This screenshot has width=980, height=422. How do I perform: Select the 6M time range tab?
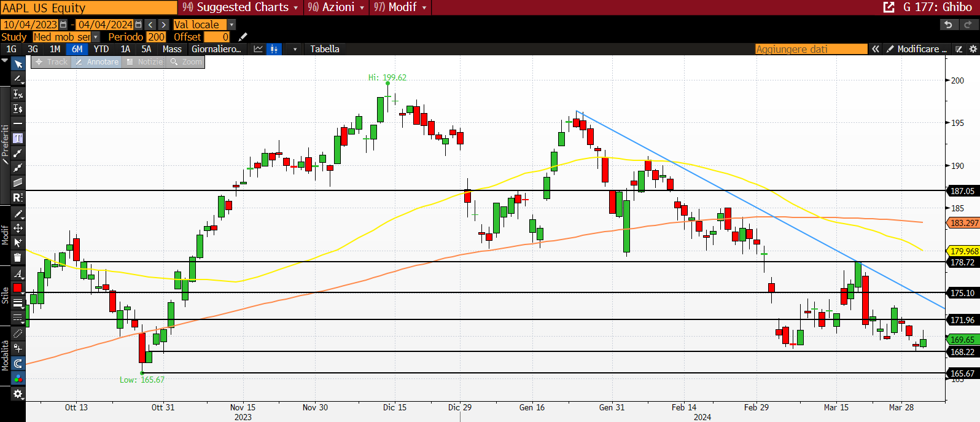77,49
